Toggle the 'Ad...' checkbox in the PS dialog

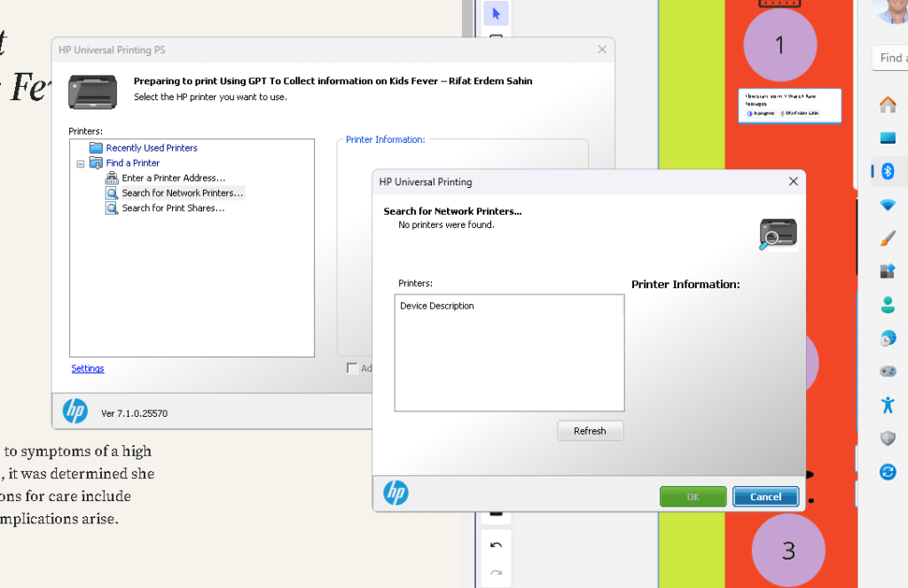click(352, 368)
